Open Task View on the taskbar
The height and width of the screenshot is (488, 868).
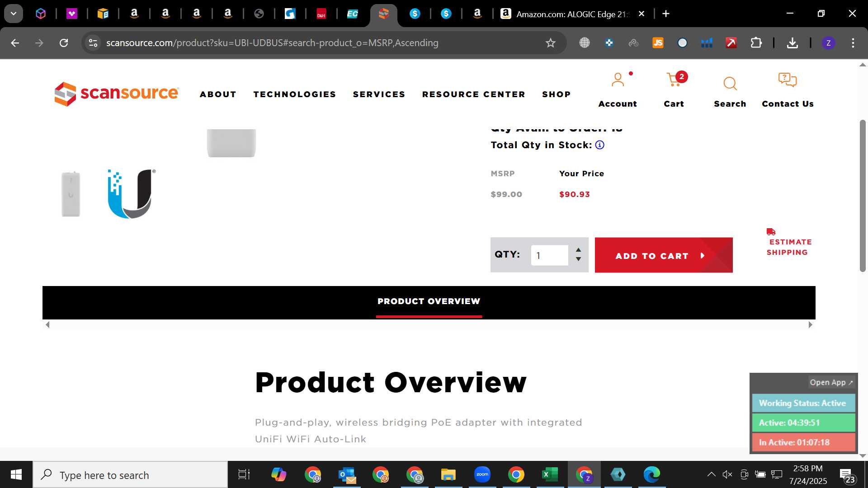point(244,475)
